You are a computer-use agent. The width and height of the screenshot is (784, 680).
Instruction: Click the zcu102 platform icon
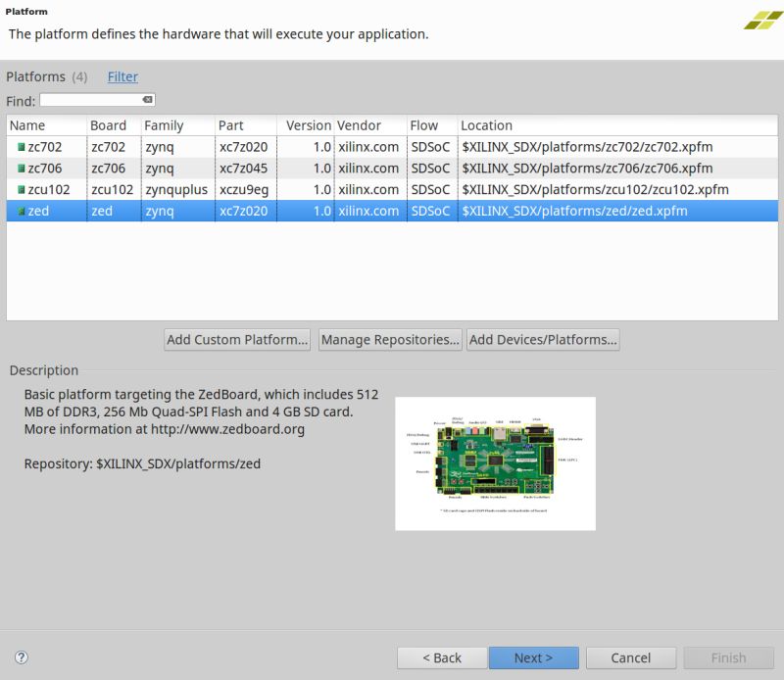(x=21, y=190)
